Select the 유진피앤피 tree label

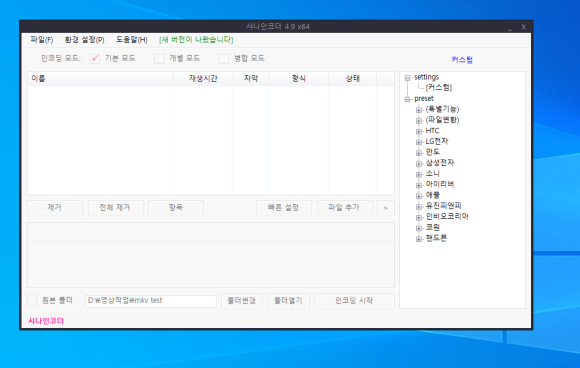click(x=444, y=206)
